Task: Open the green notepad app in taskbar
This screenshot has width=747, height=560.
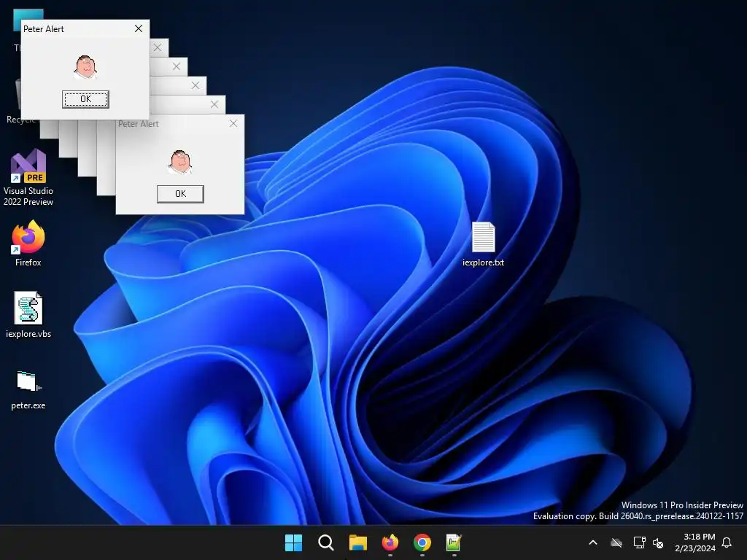Action: [x=454, y=542]
